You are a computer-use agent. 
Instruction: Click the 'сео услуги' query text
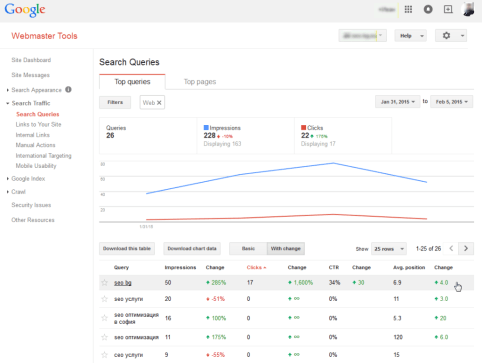[x=128, y=355]
